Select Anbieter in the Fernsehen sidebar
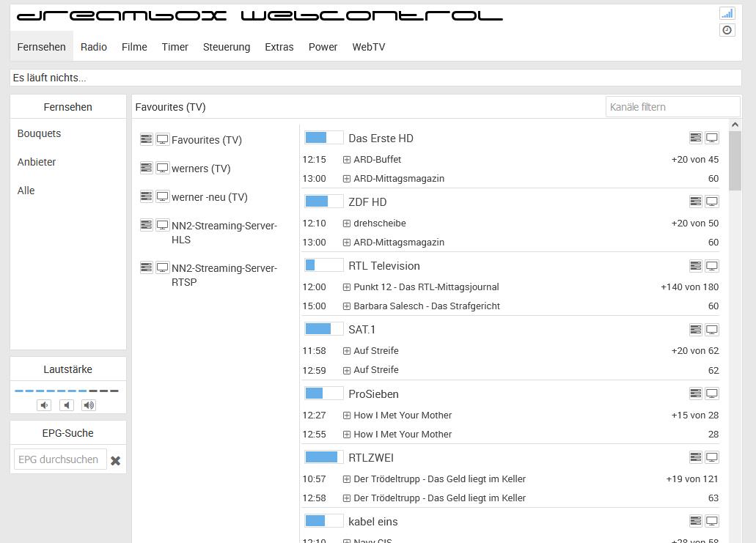Screen dimensions: 756x543 click(37, 162)
